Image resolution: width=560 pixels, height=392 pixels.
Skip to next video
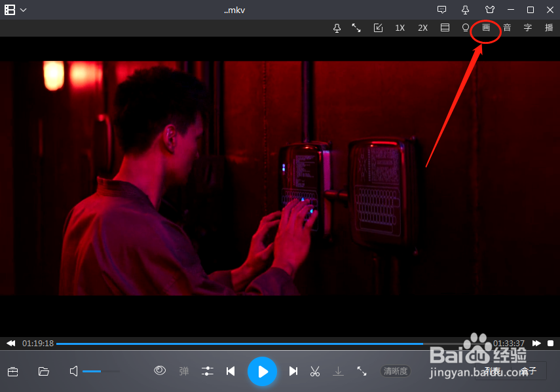click(293, 371)
